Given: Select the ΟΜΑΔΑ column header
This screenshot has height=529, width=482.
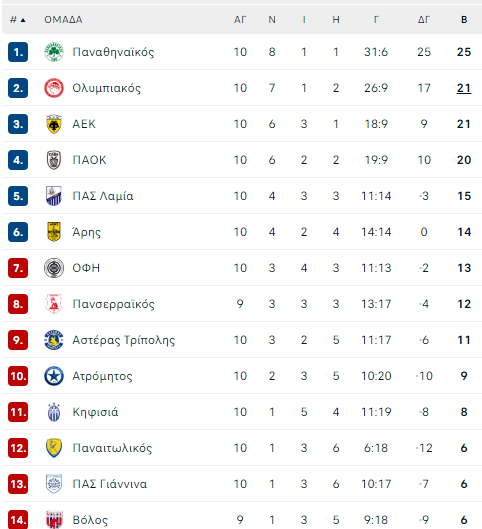Looking at the screenshot, I should pos(63,20).
